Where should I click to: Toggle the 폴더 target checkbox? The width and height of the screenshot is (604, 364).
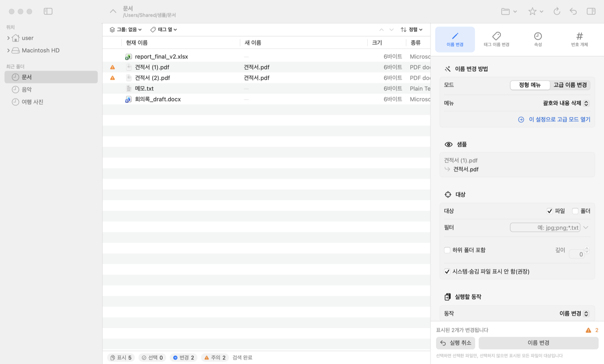click(x=575, y=211)
